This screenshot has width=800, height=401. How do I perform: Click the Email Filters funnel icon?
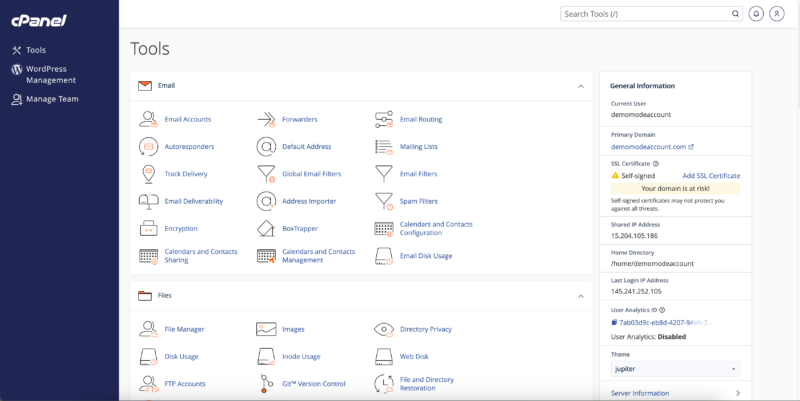tap(384, 174)
